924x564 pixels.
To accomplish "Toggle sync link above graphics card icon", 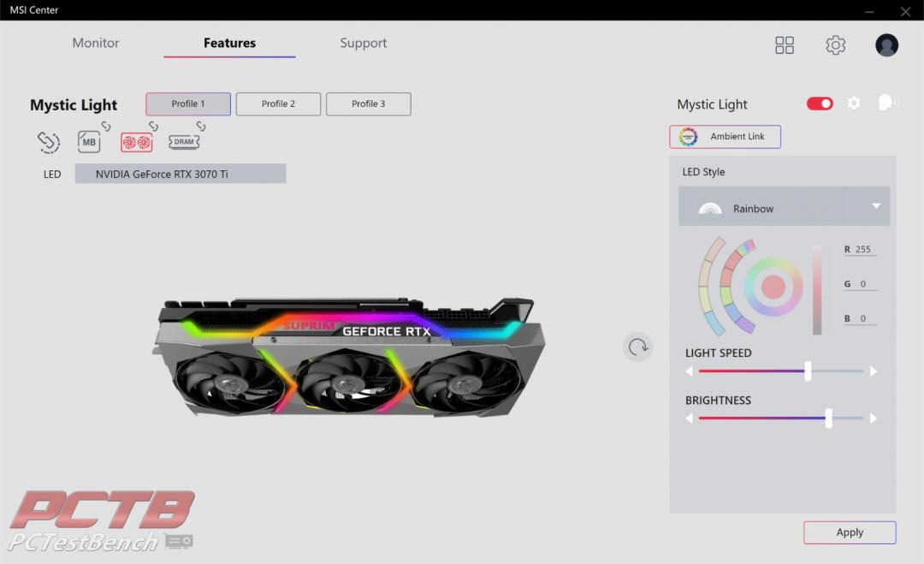I will coord(153,126).
